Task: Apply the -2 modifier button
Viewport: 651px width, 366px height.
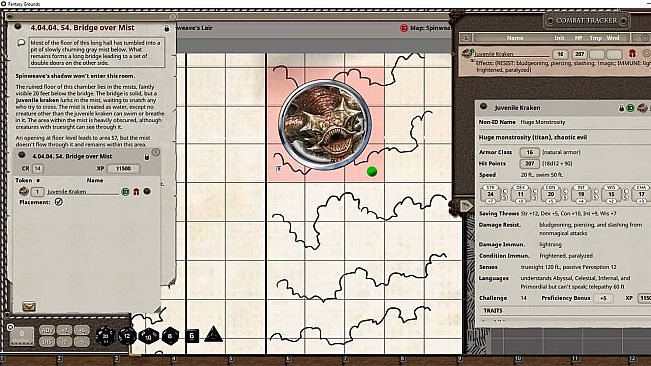Action: pos(64,341)
